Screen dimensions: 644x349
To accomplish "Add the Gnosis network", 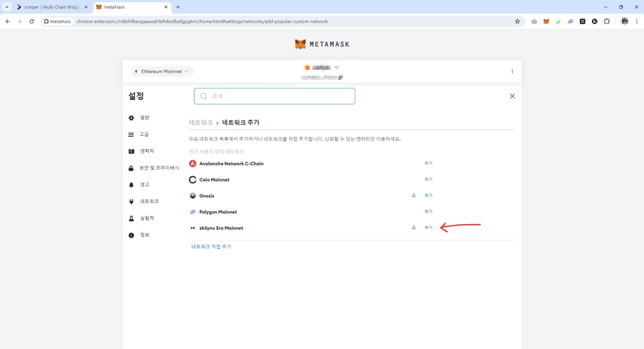I will point(428,196).
